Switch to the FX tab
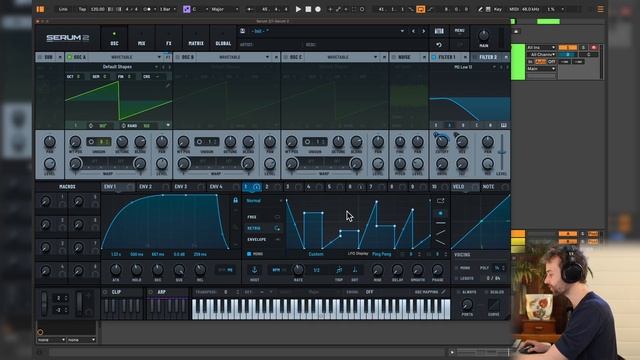Image resolution: width=640 pixels, height=360 pixels. pos(169,38)
